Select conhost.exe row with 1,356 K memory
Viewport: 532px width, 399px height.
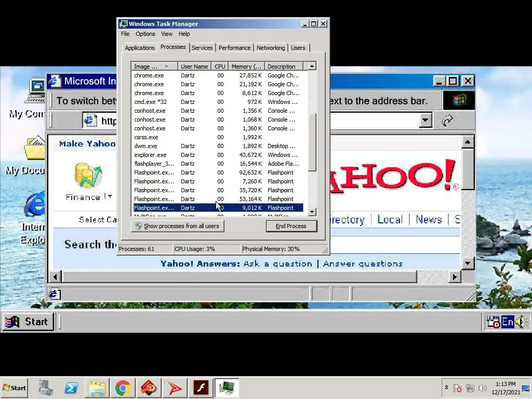(218, 111)
